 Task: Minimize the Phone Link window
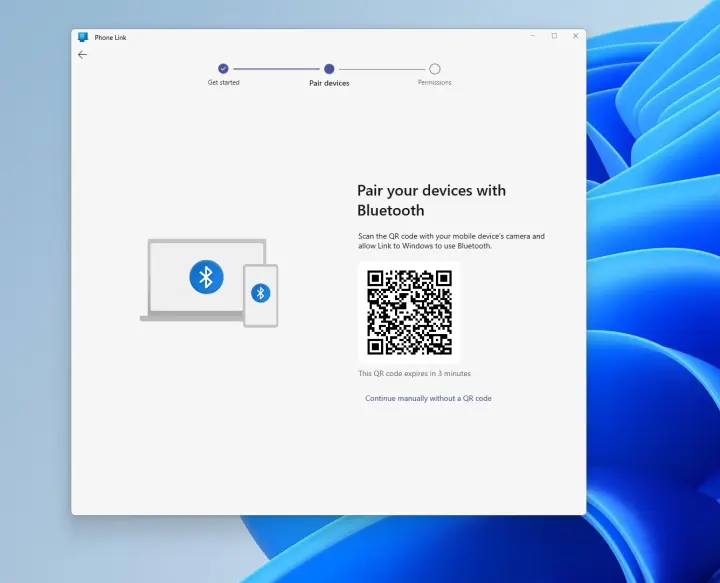point(533,36)
